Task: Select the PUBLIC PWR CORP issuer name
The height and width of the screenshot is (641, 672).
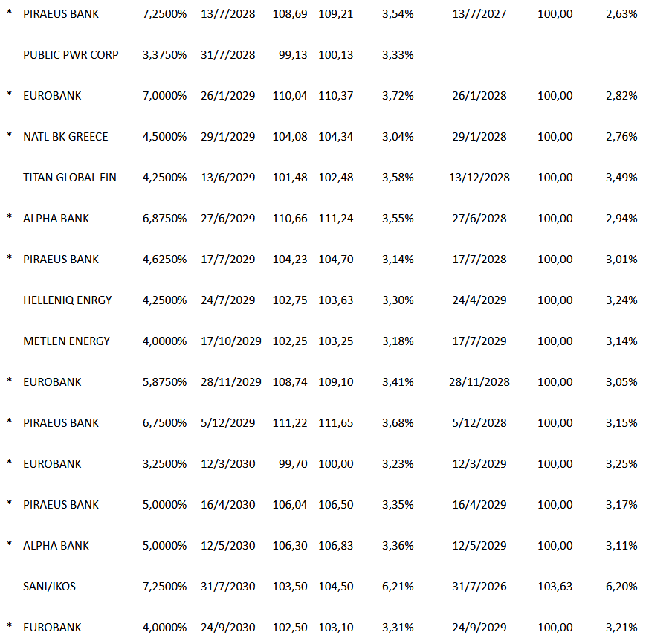Action: tap(71, 55)
